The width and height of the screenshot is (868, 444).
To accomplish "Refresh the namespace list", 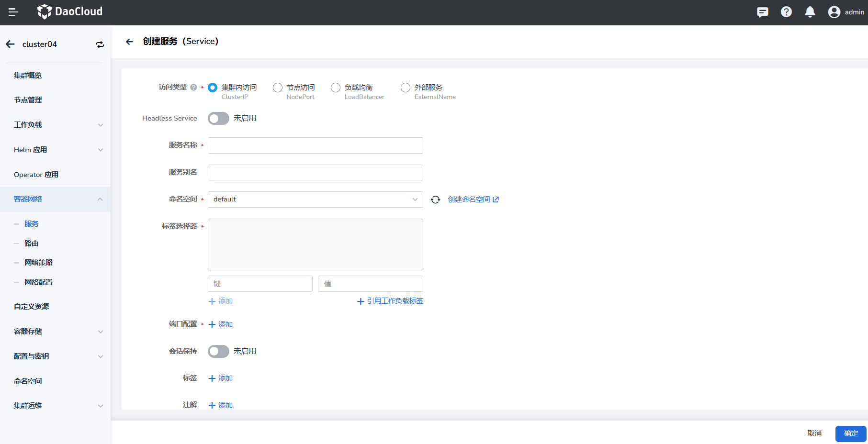I will (435, 200).
